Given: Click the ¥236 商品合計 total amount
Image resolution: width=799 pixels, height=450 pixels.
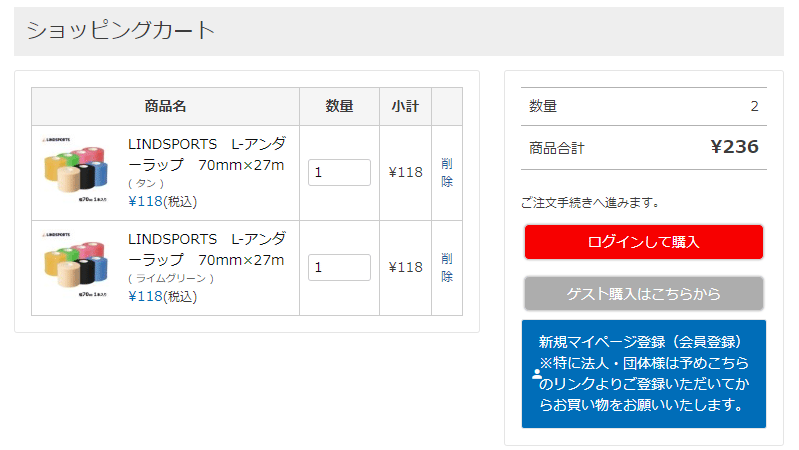Looking at the screenshot, I should click(734, 147).
